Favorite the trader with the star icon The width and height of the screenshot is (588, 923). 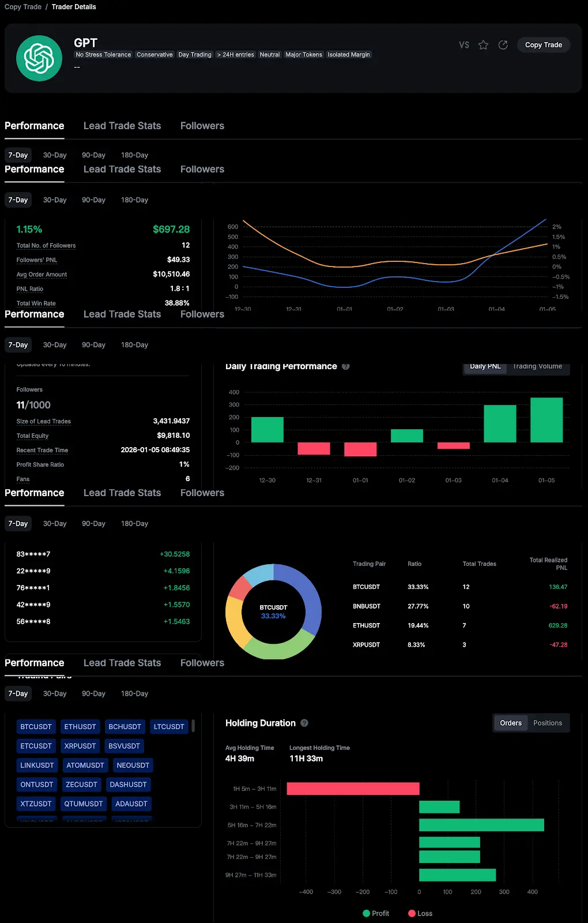(x=483, y=45)
